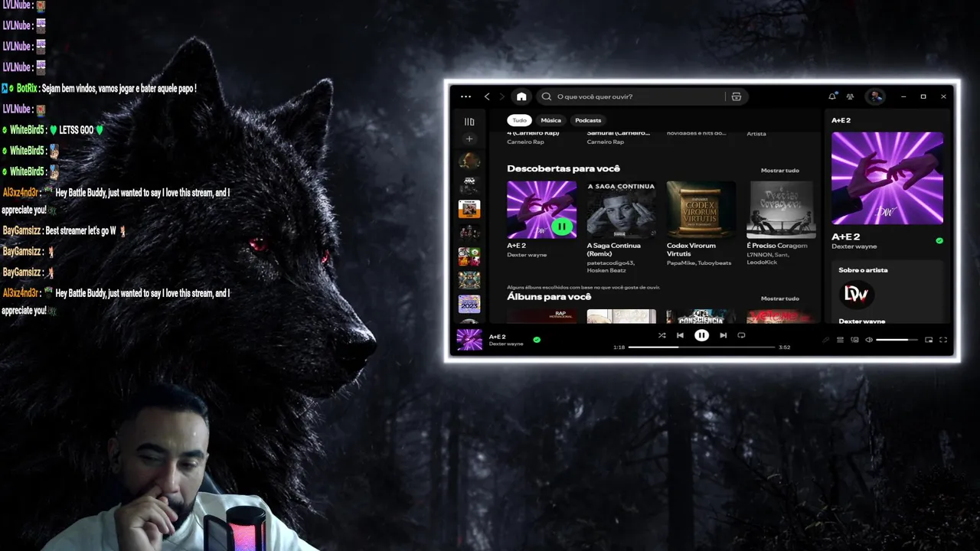Open the A+E 2 title in the player bar

pos(497,337)
